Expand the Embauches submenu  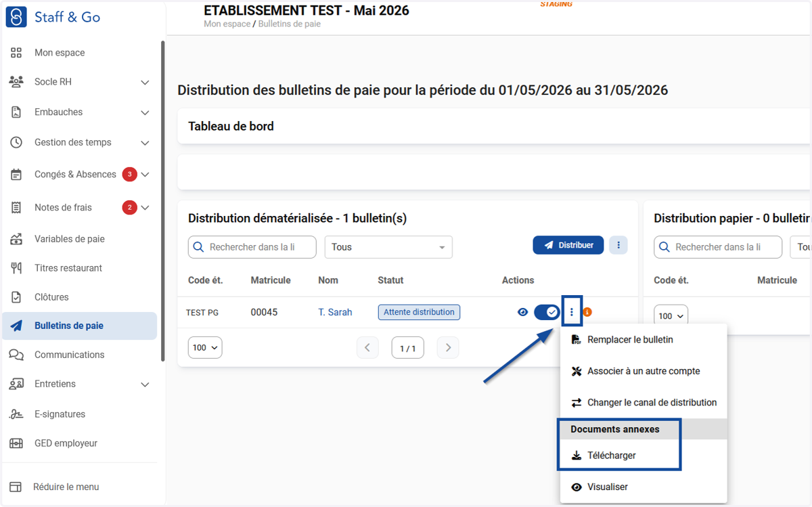[145, 112]
